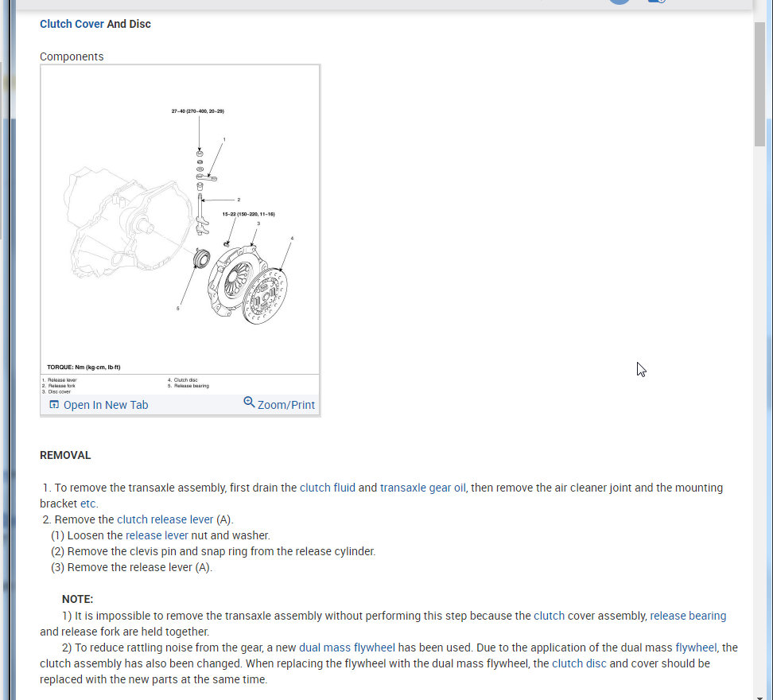The height and width of the screenshot is (700, 773).
Task: Open the 'clutch release lever' link
Action: click(x=165, y=519)
